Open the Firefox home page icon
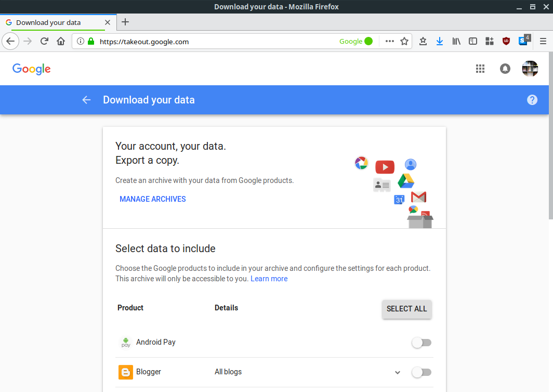 click(x=61, y=41)
